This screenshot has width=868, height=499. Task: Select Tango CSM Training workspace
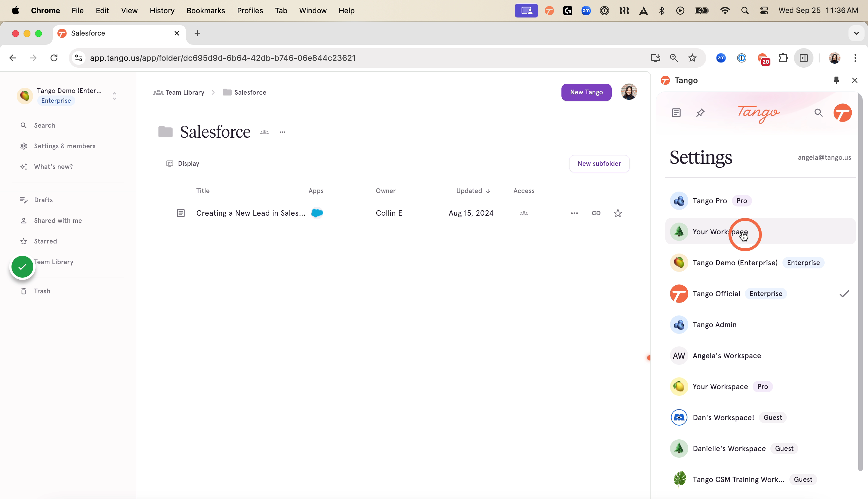tap(760, 479)
